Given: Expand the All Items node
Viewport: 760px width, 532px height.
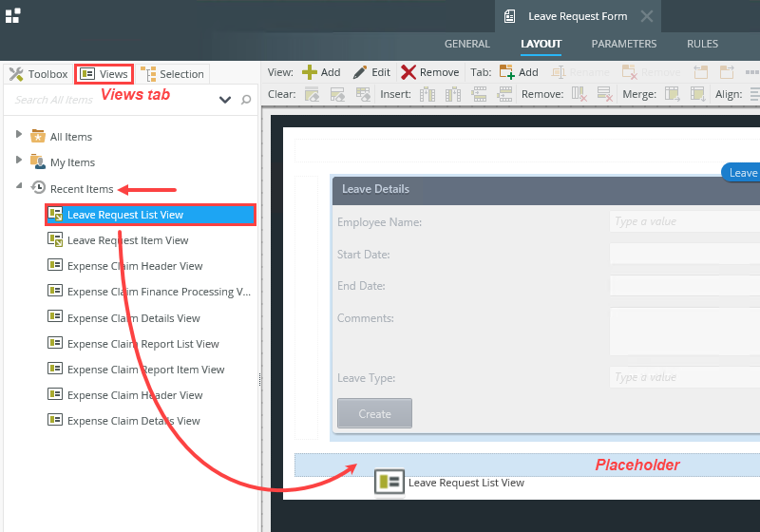Looking at the screenshot, I should 18,134.
